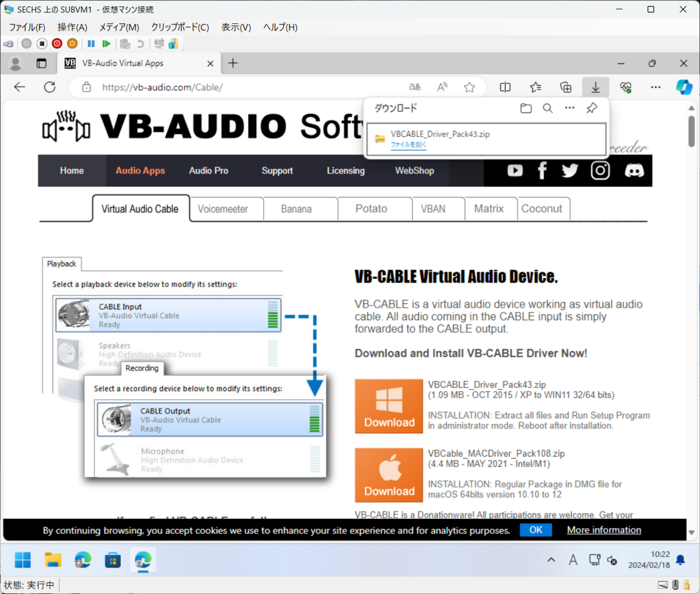This screenshot has height=594, width=700.
Task: Click WebShop in site navigation
Action: pos(414,171)
